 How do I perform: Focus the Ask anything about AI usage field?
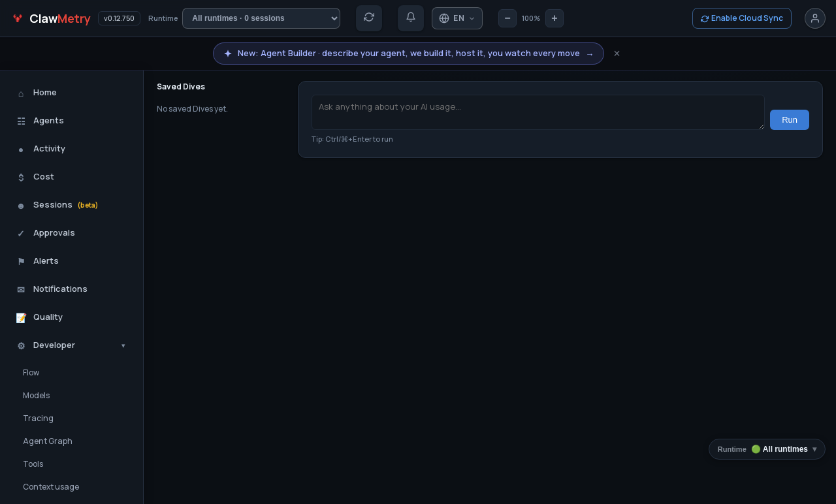click(538, 112)
